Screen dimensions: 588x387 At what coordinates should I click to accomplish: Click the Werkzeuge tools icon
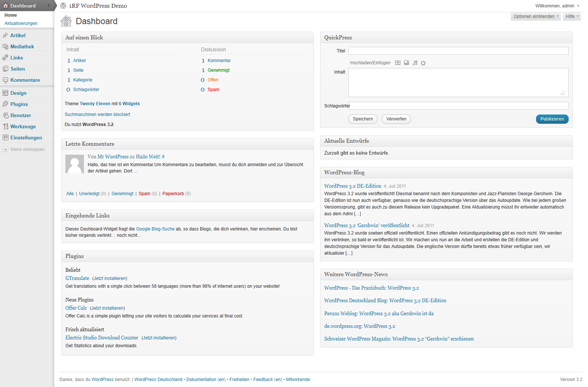(5, 126)
